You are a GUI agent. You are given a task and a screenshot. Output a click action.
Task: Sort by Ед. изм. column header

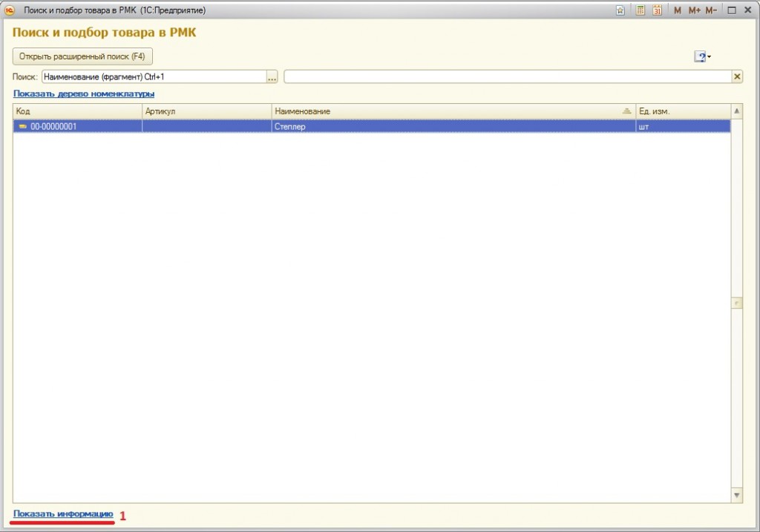click(x=683, y=111)
